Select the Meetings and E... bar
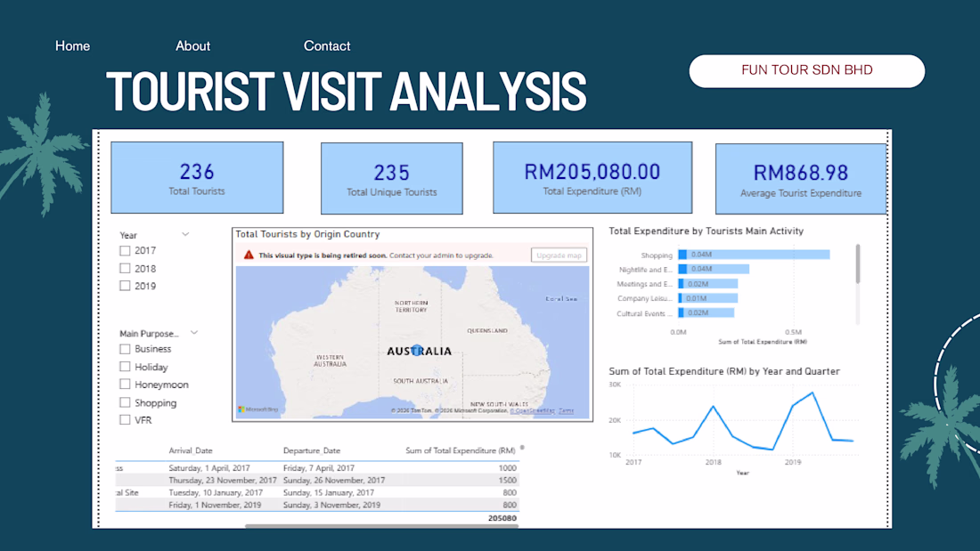This screenshot has width=980, height=551. (708, 284)
